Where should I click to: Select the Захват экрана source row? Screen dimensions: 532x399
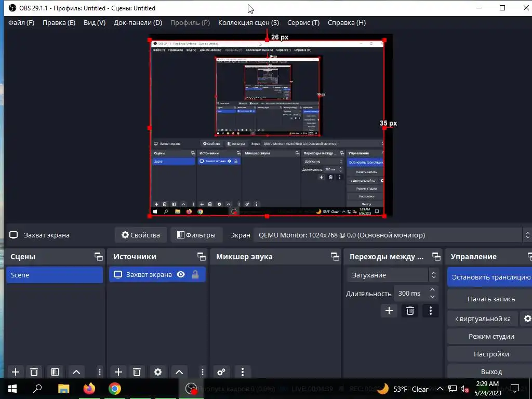[157, 274]
